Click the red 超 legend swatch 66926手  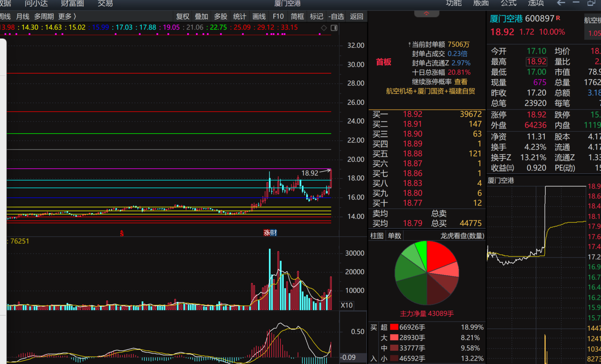(394, 327)
